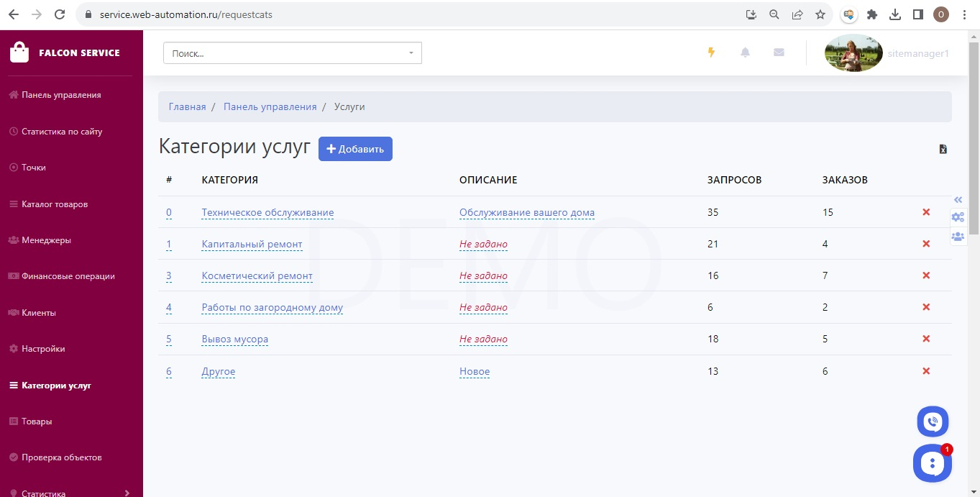Delete the Вывоз мусора category row
Image resolution: width=980 pixels, height=497 pixels.
point(926,339)
